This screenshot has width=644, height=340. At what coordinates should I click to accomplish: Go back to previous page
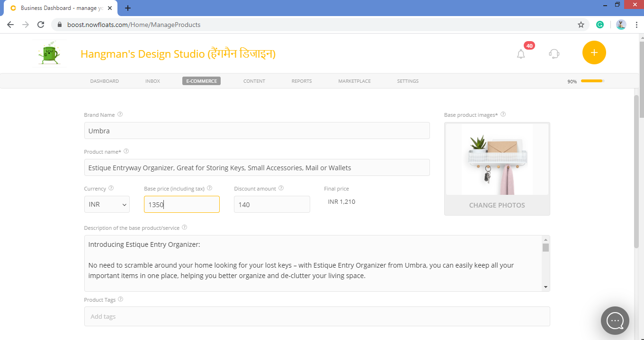click(x=10, y=25)
